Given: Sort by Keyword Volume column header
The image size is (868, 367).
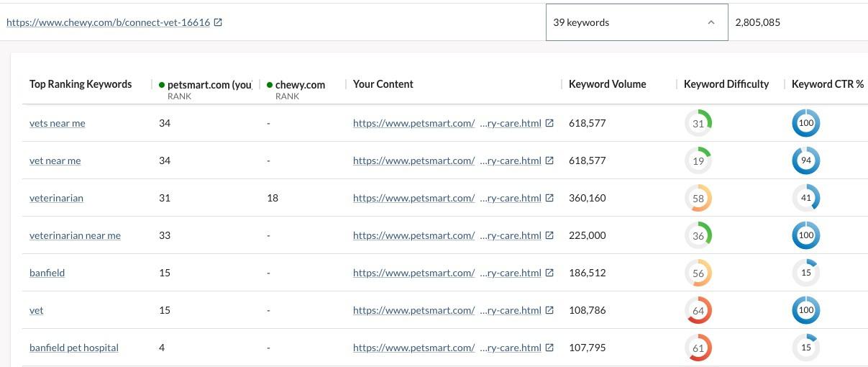Looking at the screenshot, I should pos(607,84).
